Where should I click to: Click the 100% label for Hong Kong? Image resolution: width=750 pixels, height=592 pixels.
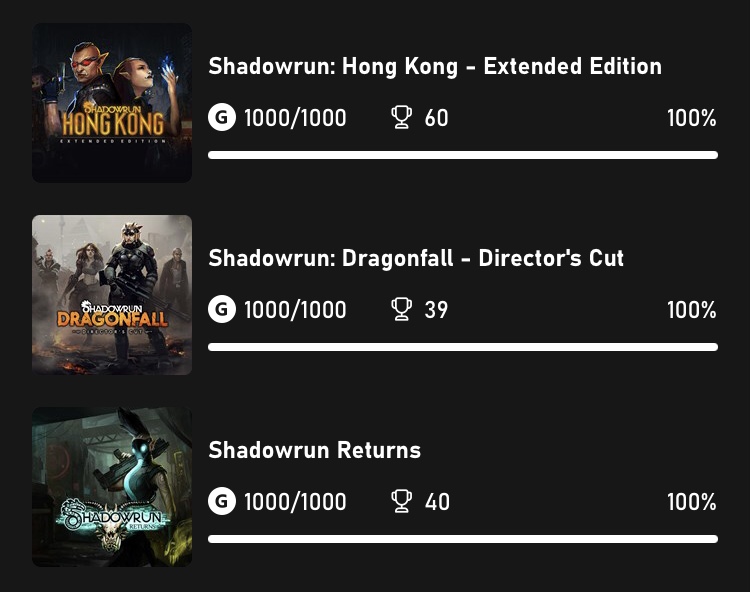click(692, 118)
